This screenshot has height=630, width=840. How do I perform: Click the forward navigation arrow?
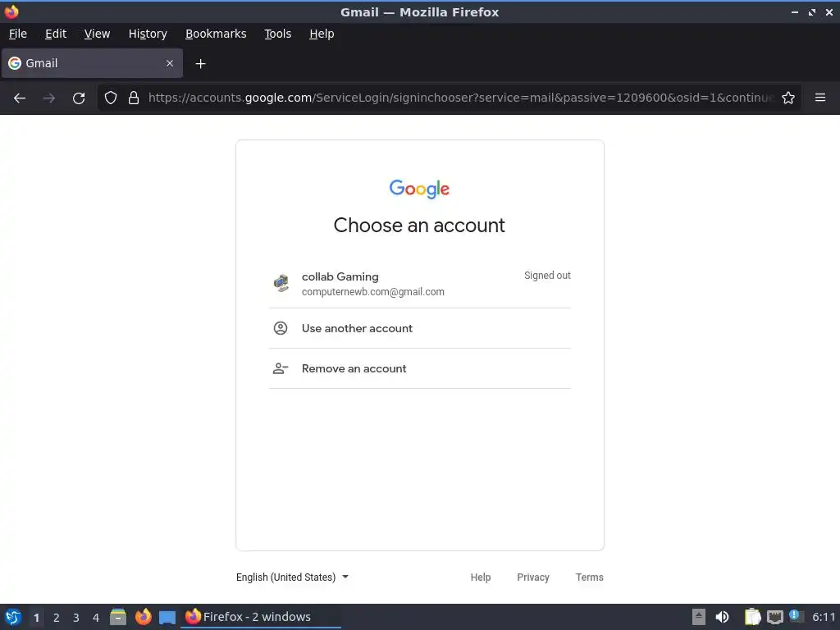tap(49, 98)
